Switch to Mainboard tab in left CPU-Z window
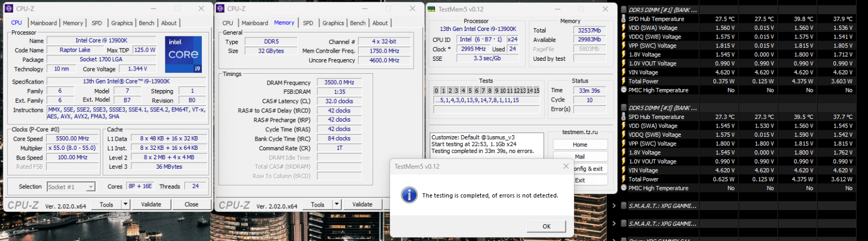The image size is (868, 241). (43, 23)
